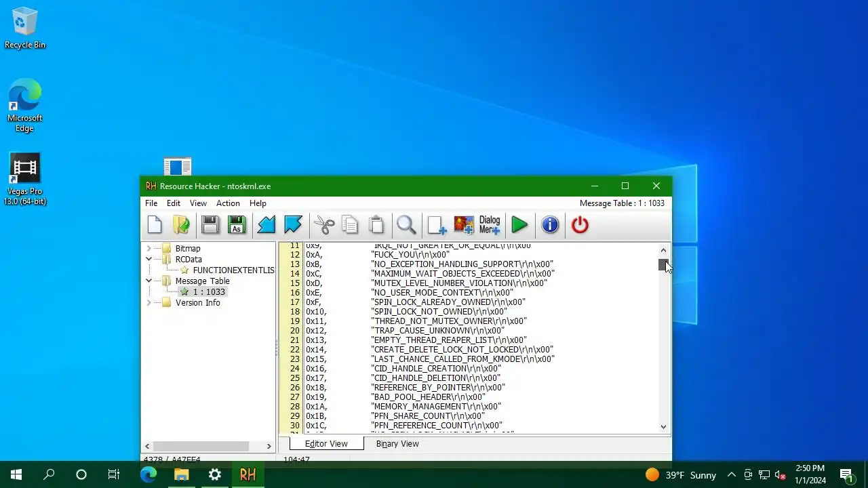Click the tree pane scroll right arrow

pyautogui.click(x=269, y=446)
